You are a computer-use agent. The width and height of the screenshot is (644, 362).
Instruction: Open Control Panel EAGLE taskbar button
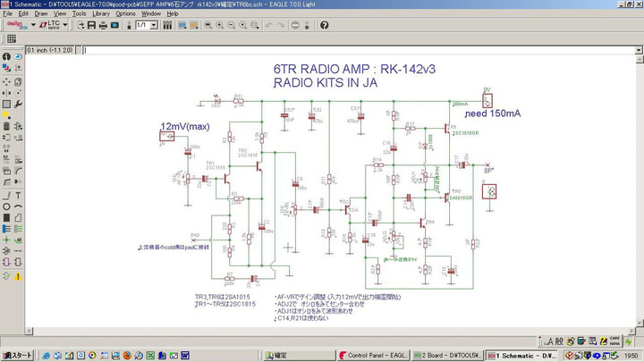[x=375, y=354]
